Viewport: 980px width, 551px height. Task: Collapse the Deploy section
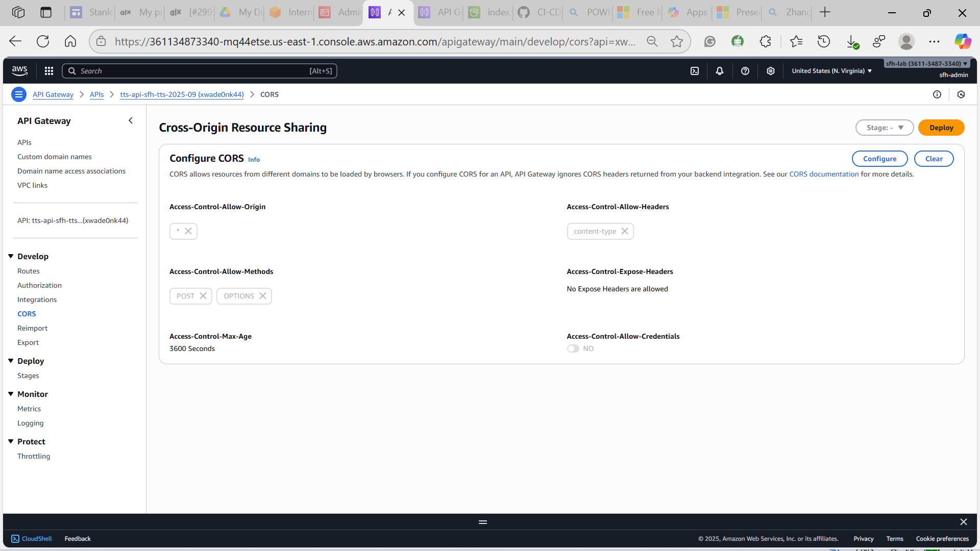pos(11,361)
